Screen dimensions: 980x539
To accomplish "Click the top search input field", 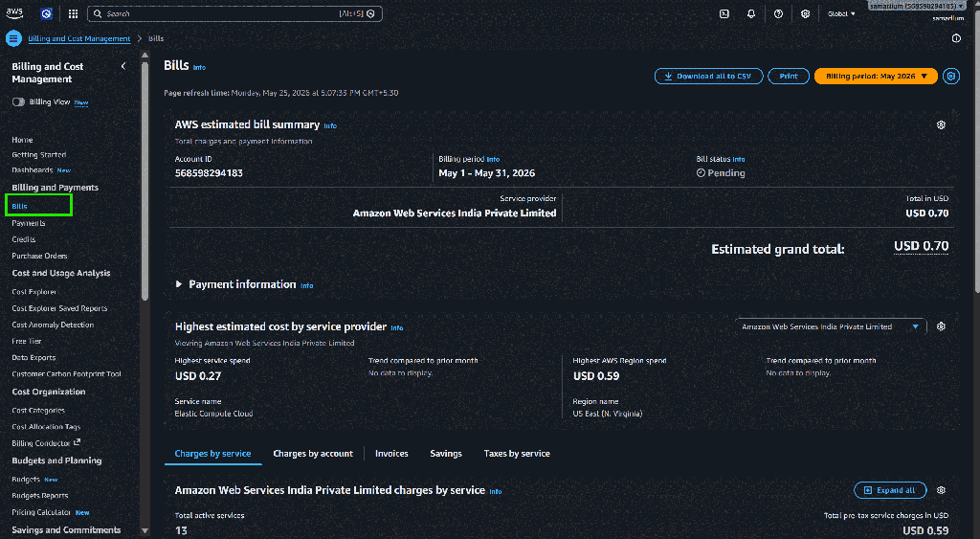I will [234, 13].
